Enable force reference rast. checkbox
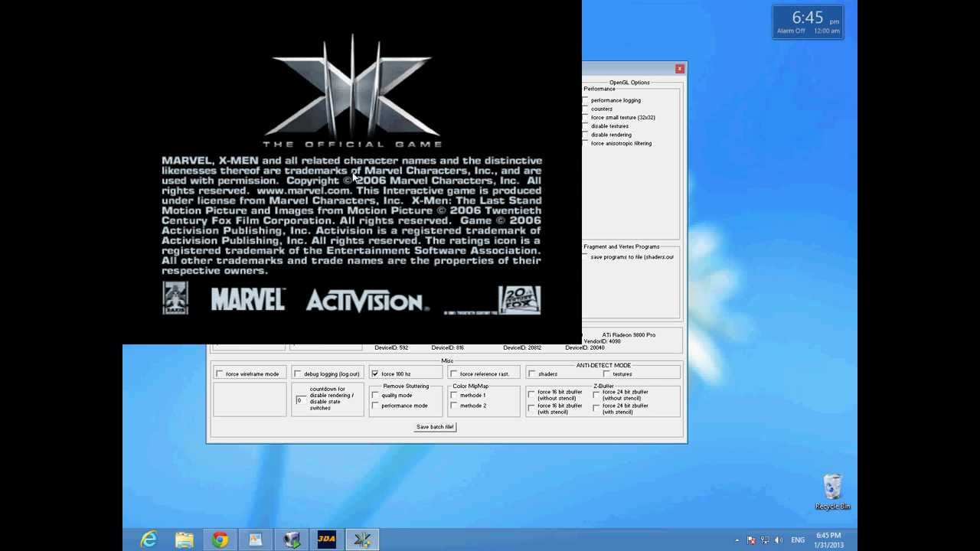The width and height of the screenshot is (980, 551). 454,374
